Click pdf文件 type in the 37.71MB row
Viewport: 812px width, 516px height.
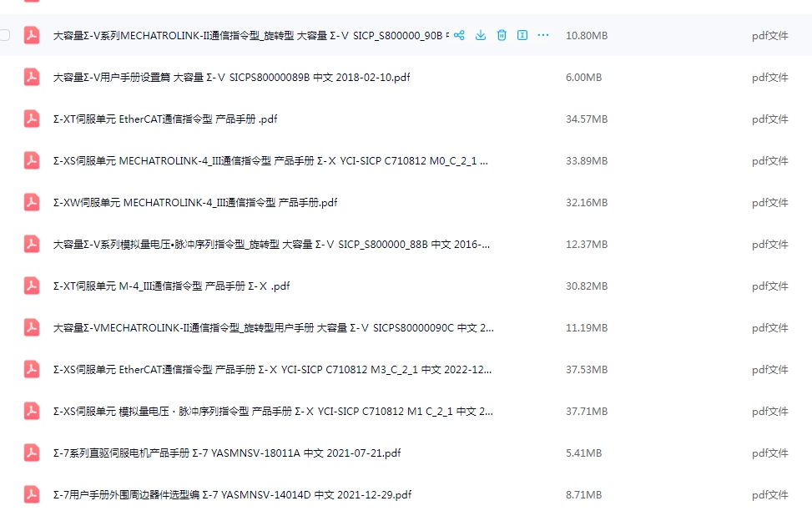770,411
